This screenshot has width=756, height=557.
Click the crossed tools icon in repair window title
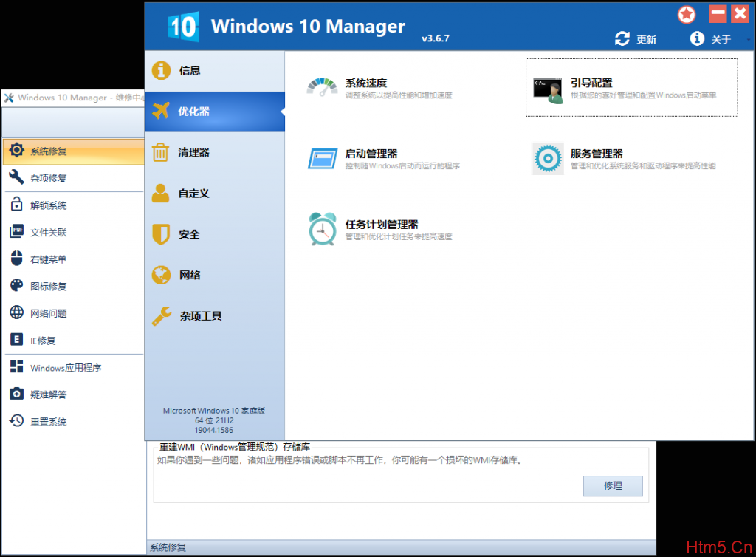9,98
